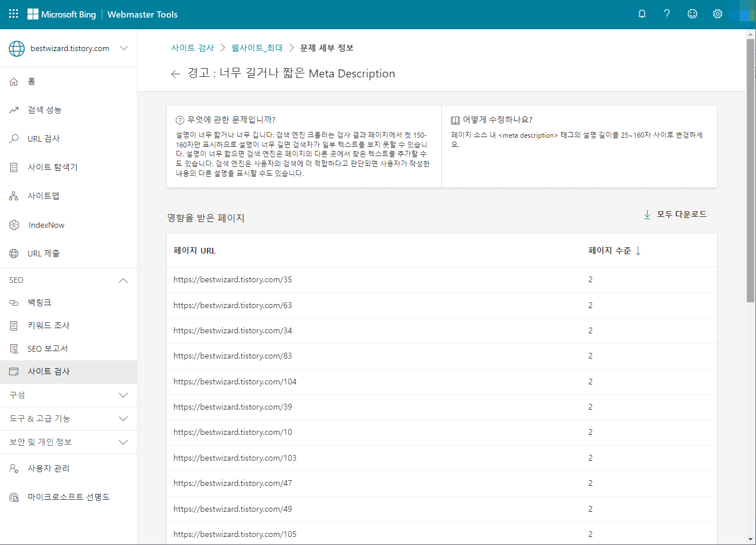Viewport: 756px width, 545px height.
Task: Open the IndexNow section
Action: pyautogui.click(x=47, y=224)
